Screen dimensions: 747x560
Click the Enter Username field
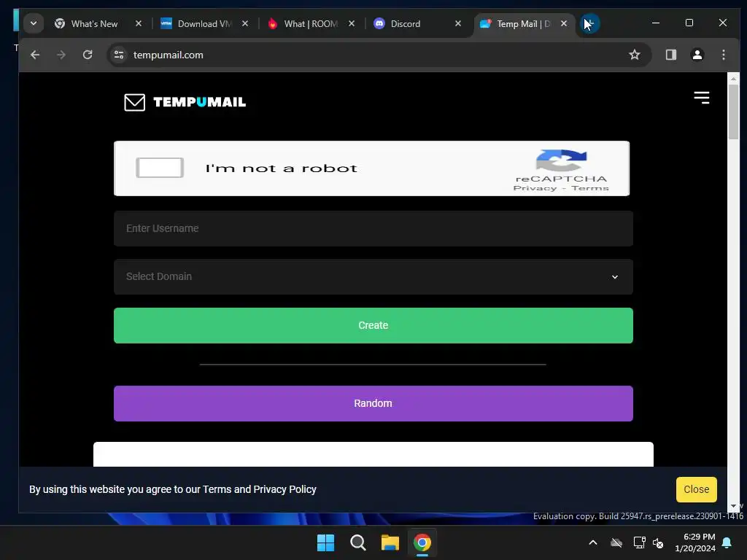[x=373, y=228]
